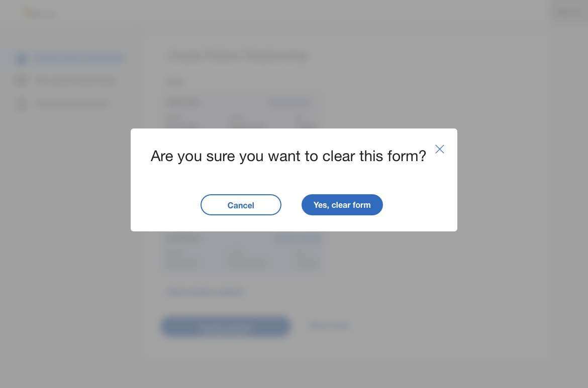Click the blurred link in the lower card's top-right
588x388 pixels.
[x=299, y=238]
